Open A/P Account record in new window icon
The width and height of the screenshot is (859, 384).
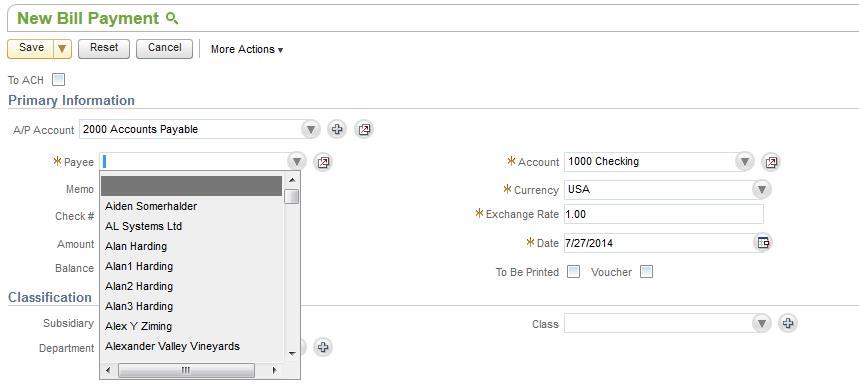[x=364, y=129]
